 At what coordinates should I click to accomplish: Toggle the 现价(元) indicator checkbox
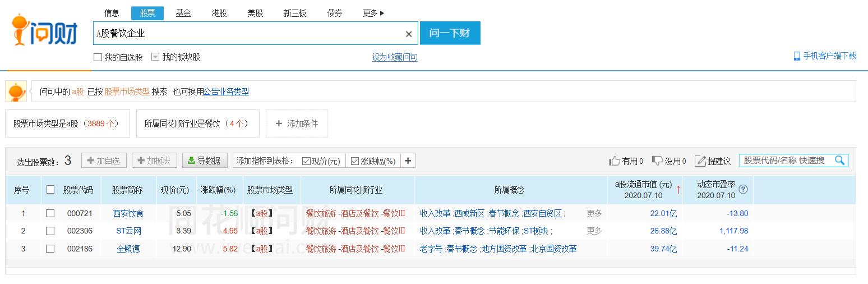[306, 161]
